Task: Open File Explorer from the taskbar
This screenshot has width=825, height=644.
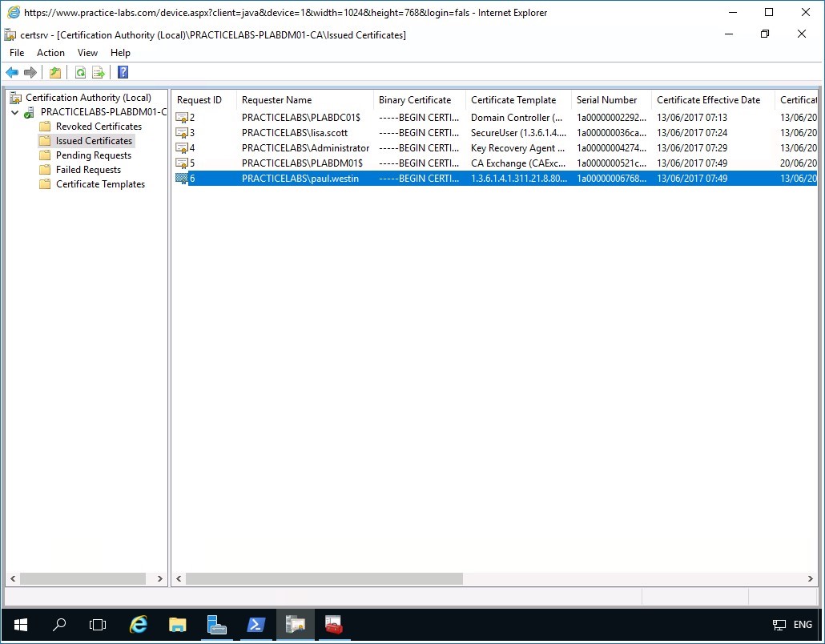Action: [x=177, y=625]
